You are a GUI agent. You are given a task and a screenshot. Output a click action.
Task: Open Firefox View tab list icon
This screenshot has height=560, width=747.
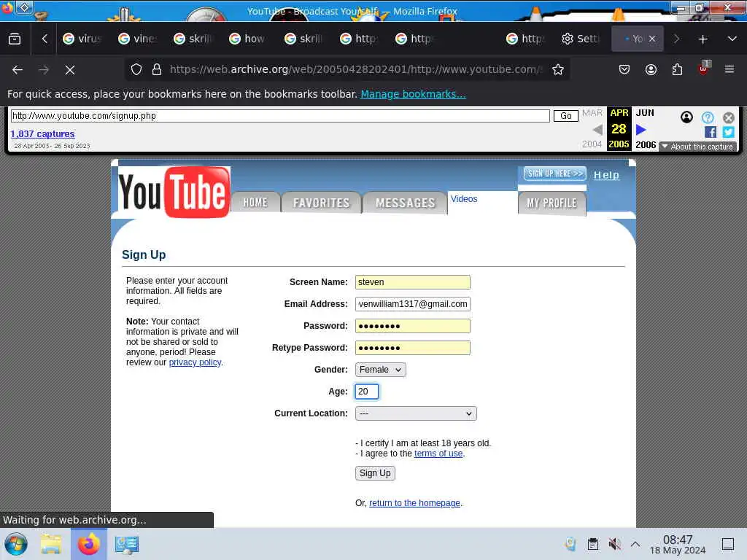coord(15,39)
